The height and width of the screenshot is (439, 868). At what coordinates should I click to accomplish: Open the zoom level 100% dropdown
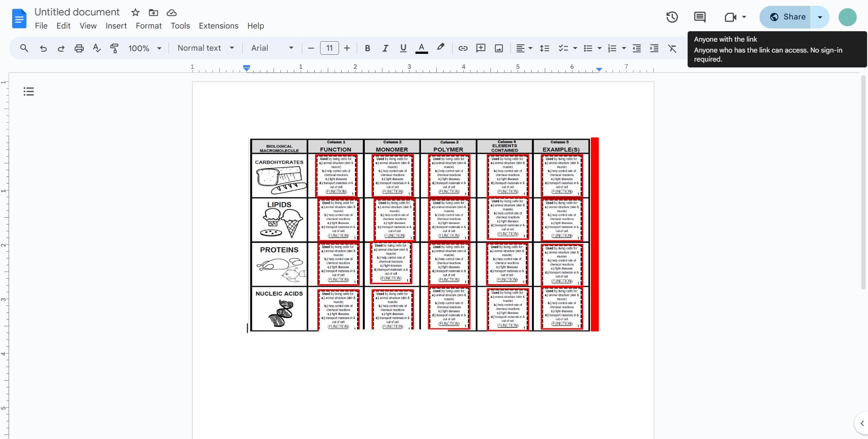(145, 48)
